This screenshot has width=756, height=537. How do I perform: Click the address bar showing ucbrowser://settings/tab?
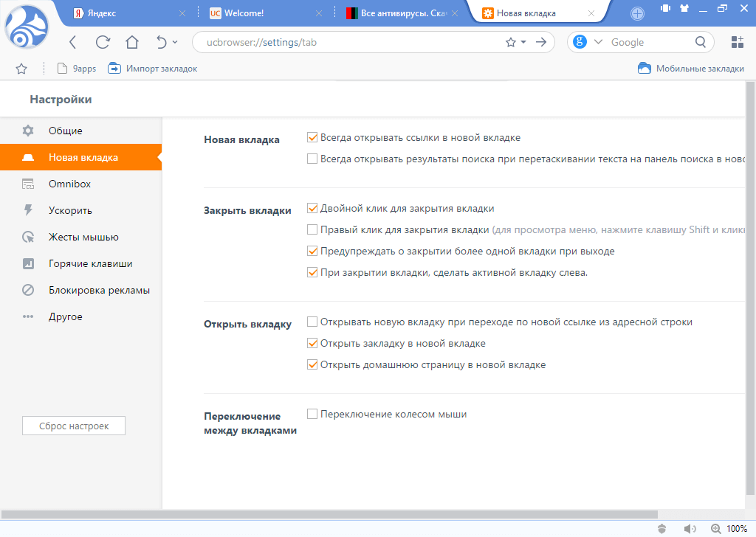pyautogui.click(x=332, y=42)
